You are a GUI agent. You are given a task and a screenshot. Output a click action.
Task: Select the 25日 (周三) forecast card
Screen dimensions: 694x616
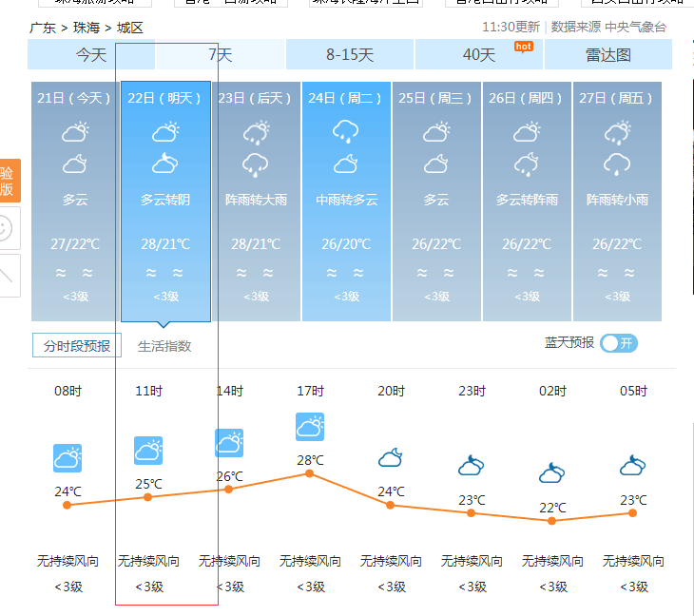pyautogui.click(x=436, y=202)
